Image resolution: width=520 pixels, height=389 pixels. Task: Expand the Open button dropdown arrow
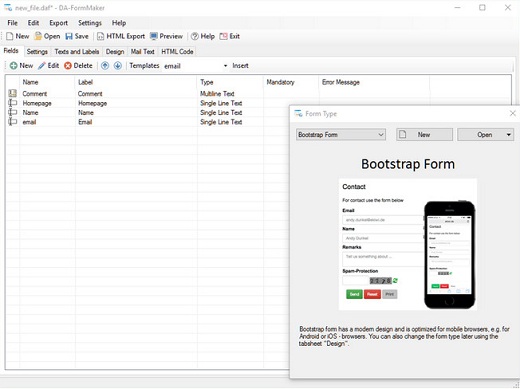coord(509,135)
